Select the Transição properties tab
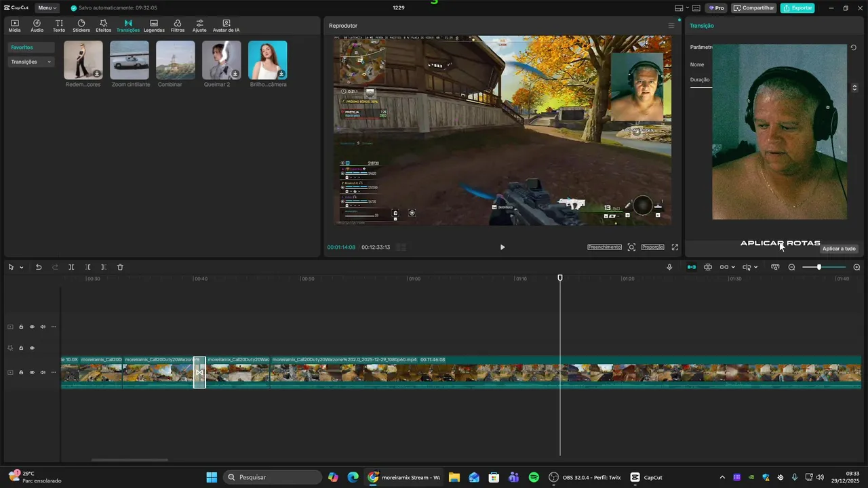This screenshot has height=488, width=868. (x=702, y=26)
